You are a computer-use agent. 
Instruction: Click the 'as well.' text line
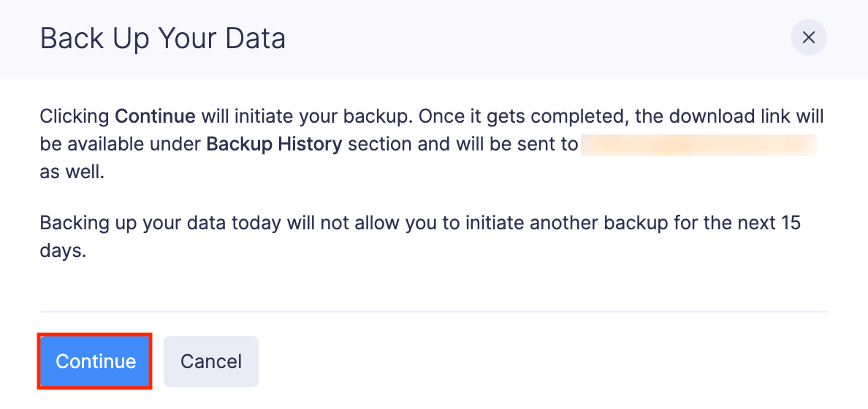tap(72, 172)
